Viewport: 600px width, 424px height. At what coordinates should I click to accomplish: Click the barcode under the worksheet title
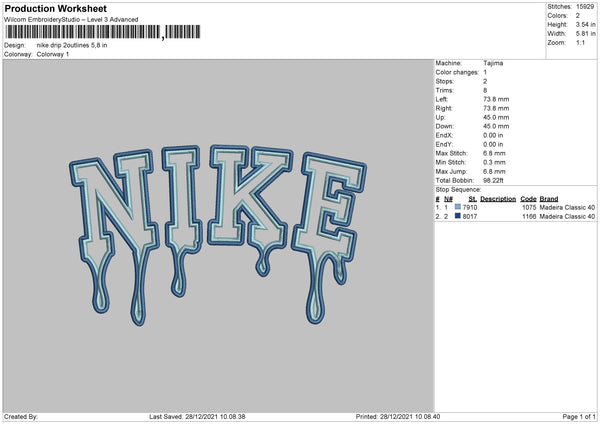pos(102,32)
